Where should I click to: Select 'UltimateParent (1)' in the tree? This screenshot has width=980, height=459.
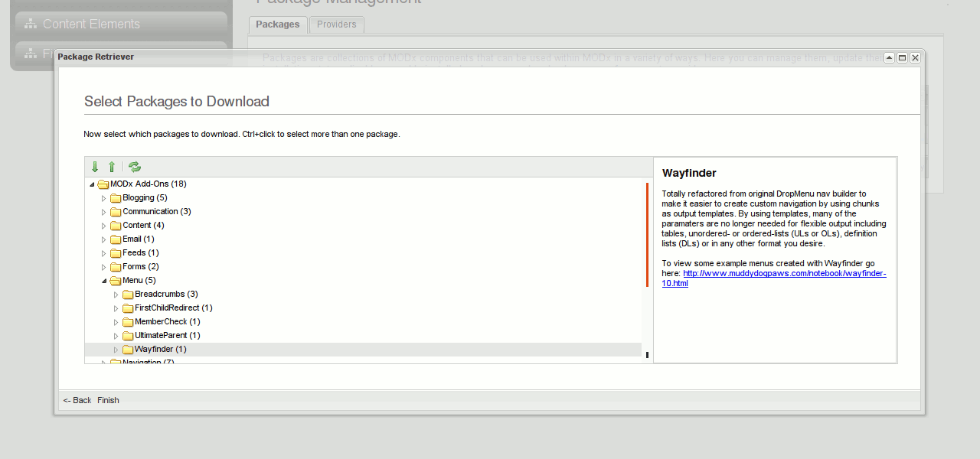(168, 335)
